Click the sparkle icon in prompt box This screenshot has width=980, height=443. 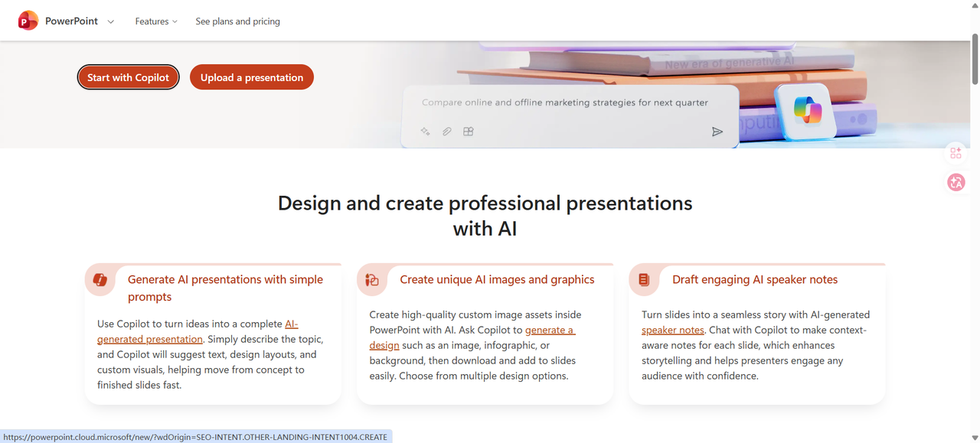pyautogui.click(x=426, y=132)
